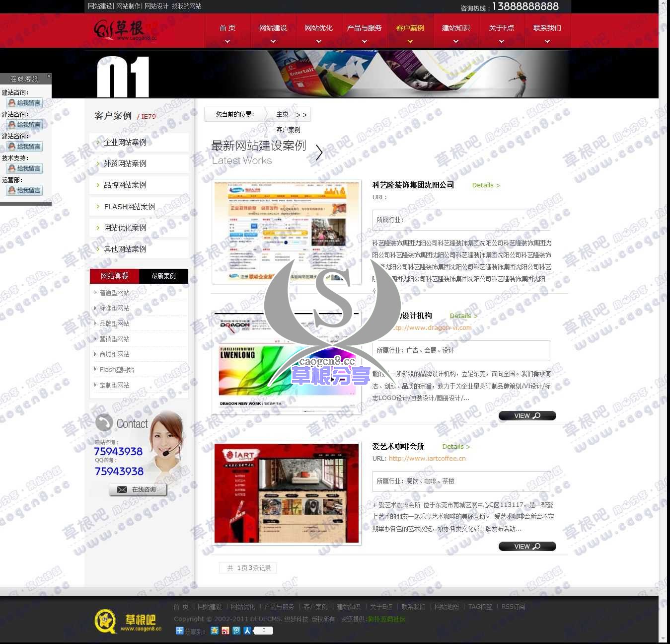Share to Sina Weibo icon in footer
The height and width of the screenshot is (644, 670).
(225, 631)
